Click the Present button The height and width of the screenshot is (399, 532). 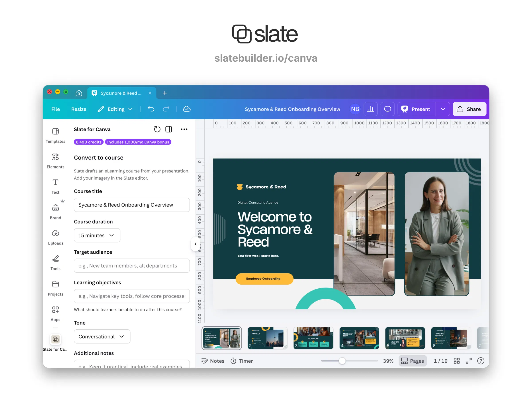coord(416,109)
